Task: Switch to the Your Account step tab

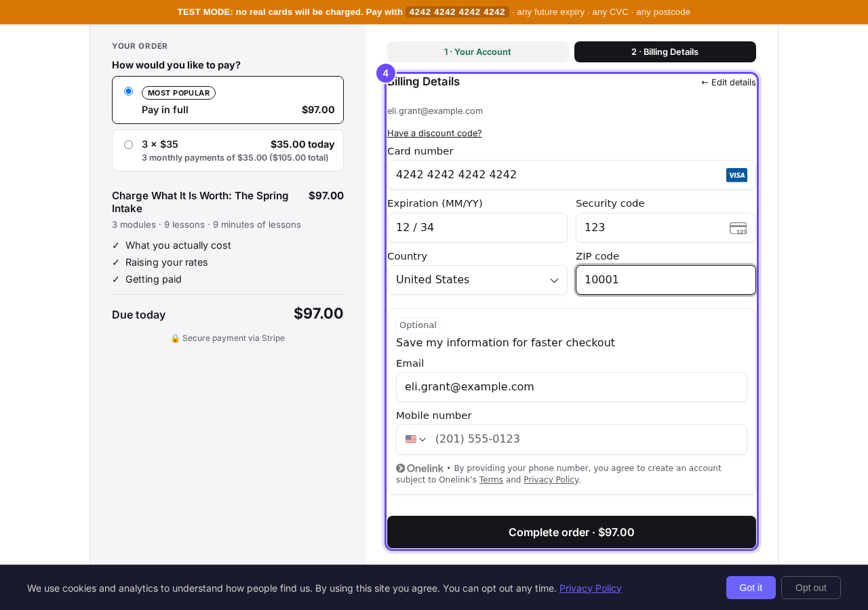Action: pyautogui.click(x=478, y=52)
